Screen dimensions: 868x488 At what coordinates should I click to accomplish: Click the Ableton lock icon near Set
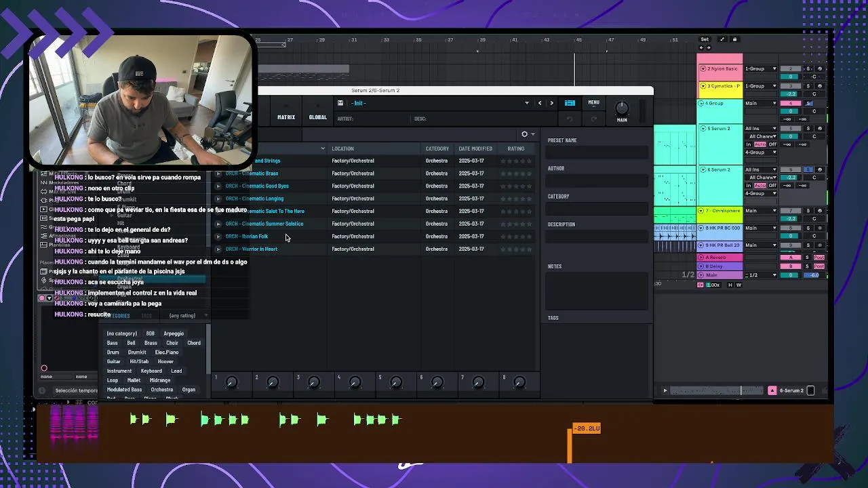click(734, 39)
